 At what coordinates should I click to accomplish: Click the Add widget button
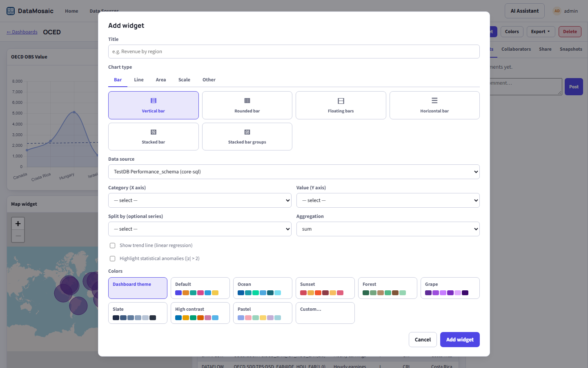460,340
